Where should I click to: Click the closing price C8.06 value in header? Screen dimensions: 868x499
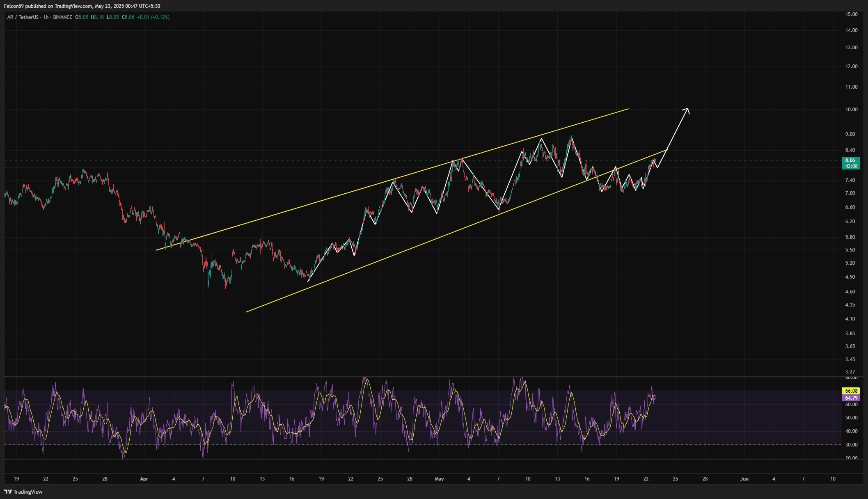(128, 17)
